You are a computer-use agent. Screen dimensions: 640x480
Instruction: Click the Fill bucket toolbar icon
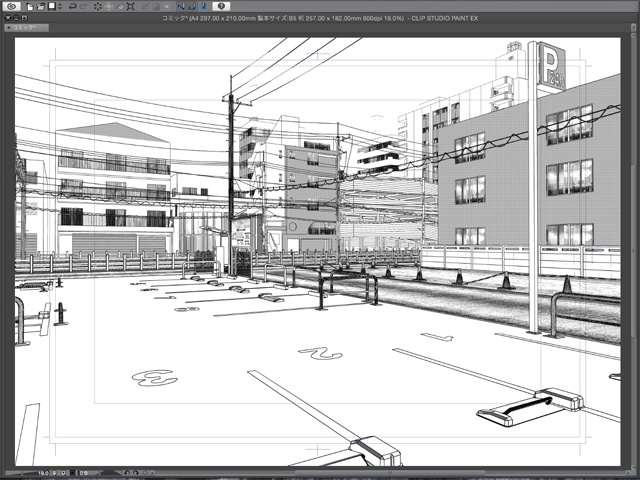pos(120,7)
